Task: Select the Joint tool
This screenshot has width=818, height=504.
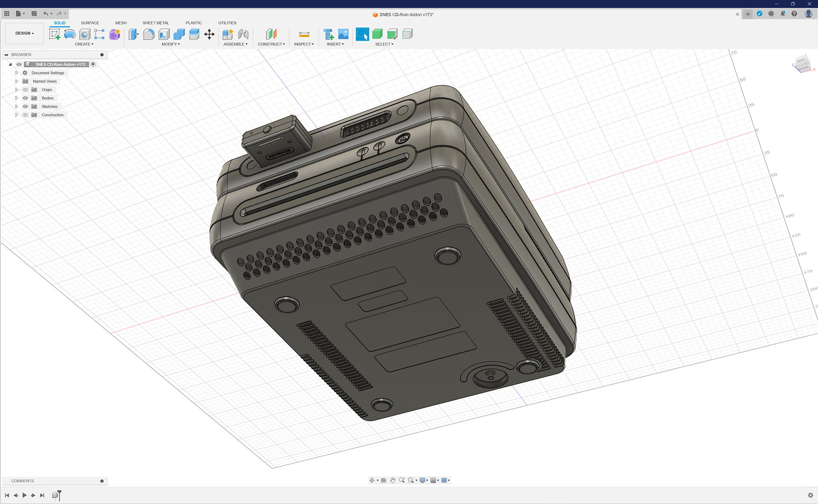Action: tap(243, 34)
